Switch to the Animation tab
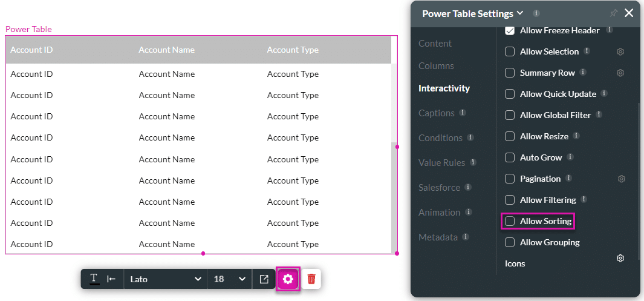The width and height of the screenshot is (644, 301). 440,213
